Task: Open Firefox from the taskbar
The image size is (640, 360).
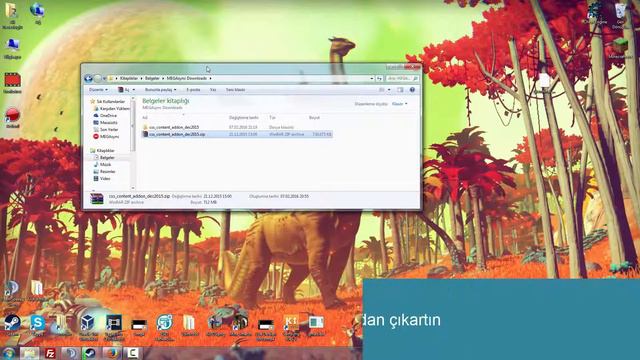Action: pyautogui.click(x=111, y=353)
